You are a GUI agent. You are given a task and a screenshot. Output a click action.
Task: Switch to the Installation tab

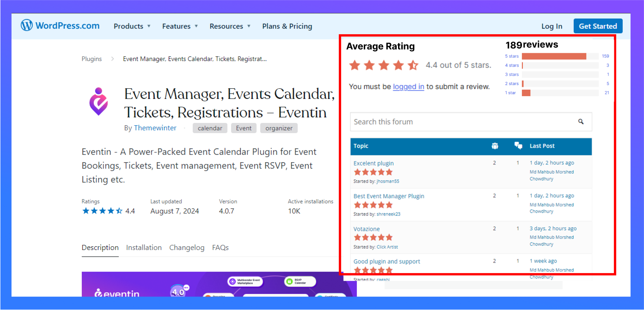tap(144, 248)
